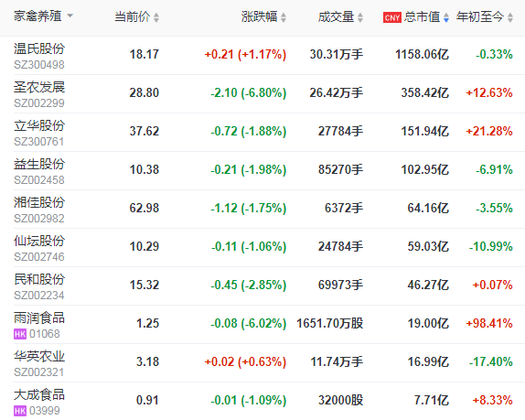Viewport: 525px width, 420px height.
Task: Click market cap 151.94亿
Action: (x=425, y=131)
